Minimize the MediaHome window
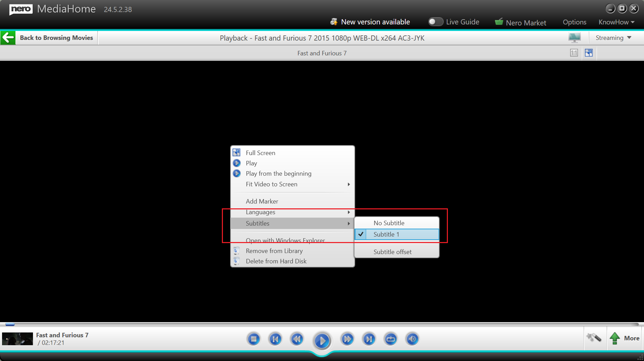The height and width of the screenshot is (361, 644). click(x=610, y=9)
